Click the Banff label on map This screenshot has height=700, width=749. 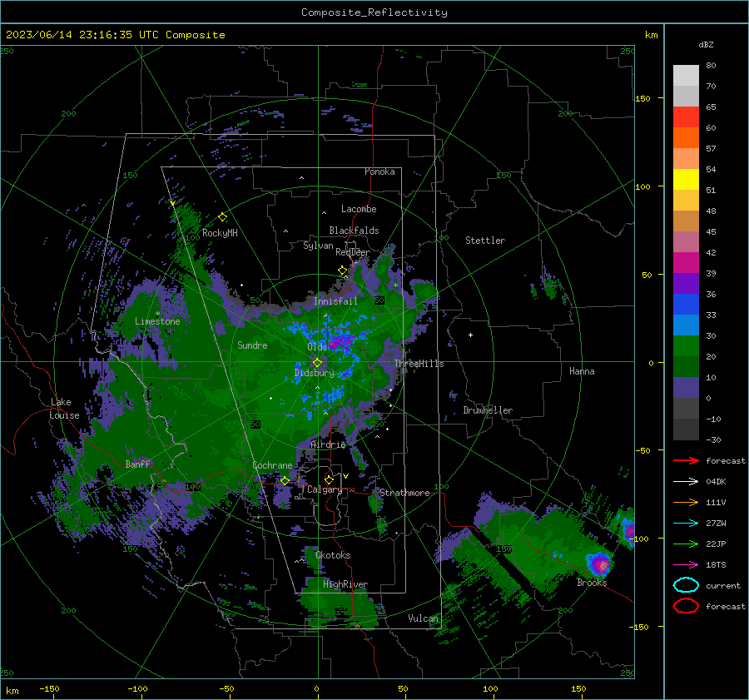137,464
